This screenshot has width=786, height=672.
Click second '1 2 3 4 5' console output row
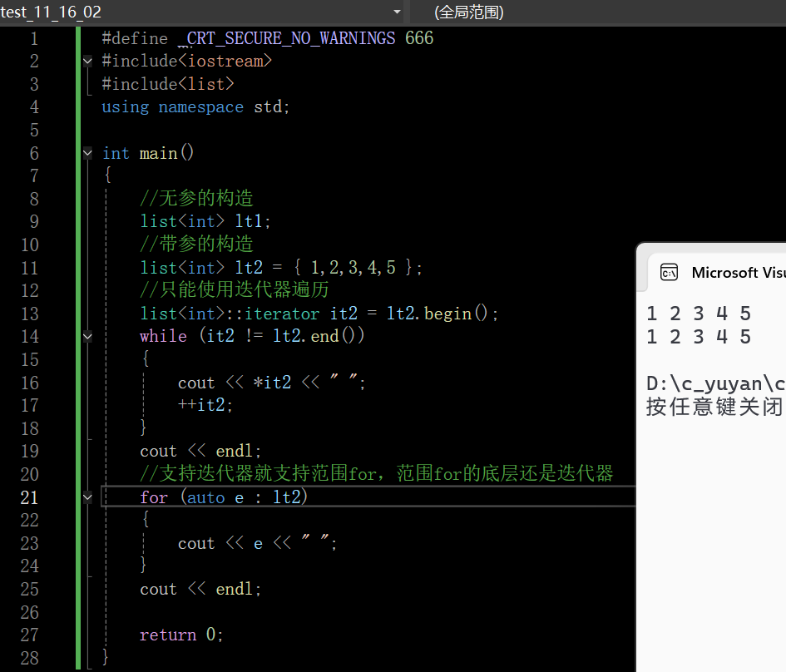(x=699, y=337)
